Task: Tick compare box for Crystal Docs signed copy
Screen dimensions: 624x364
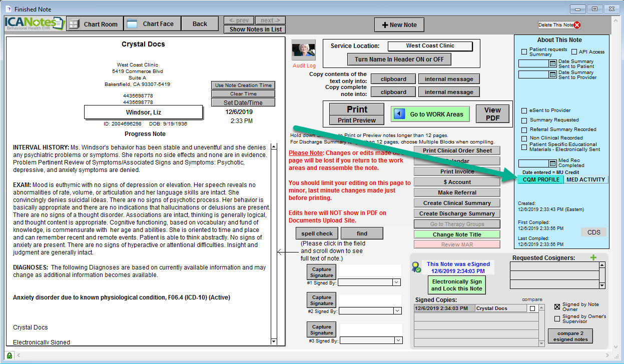Action: tap(533, 308)
